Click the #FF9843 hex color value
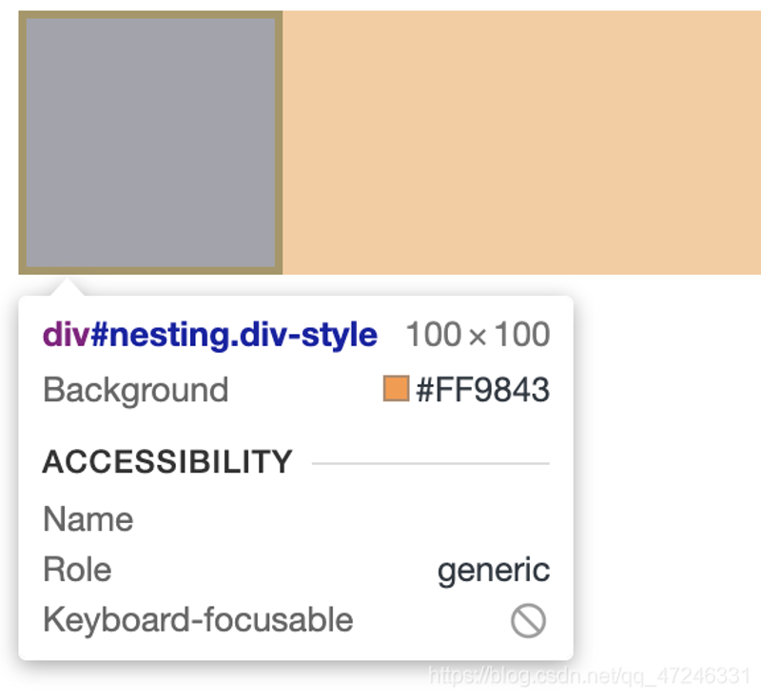The height and width of the screenshot is (700, 761). click(483, 389)
